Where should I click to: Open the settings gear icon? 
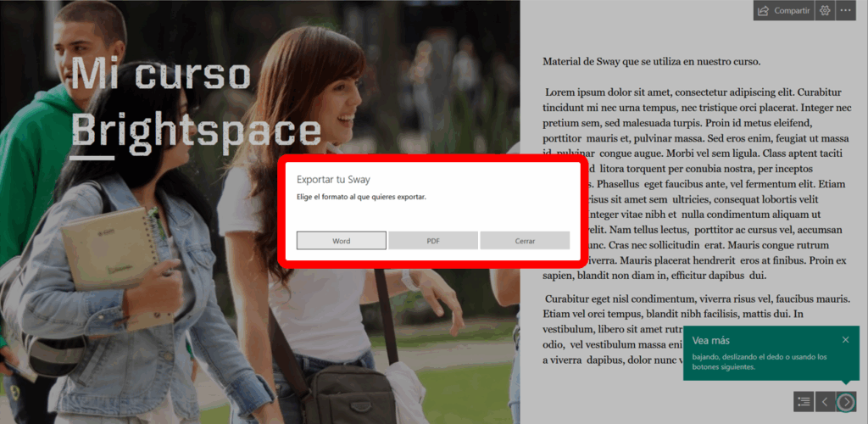tap(824, 10)
